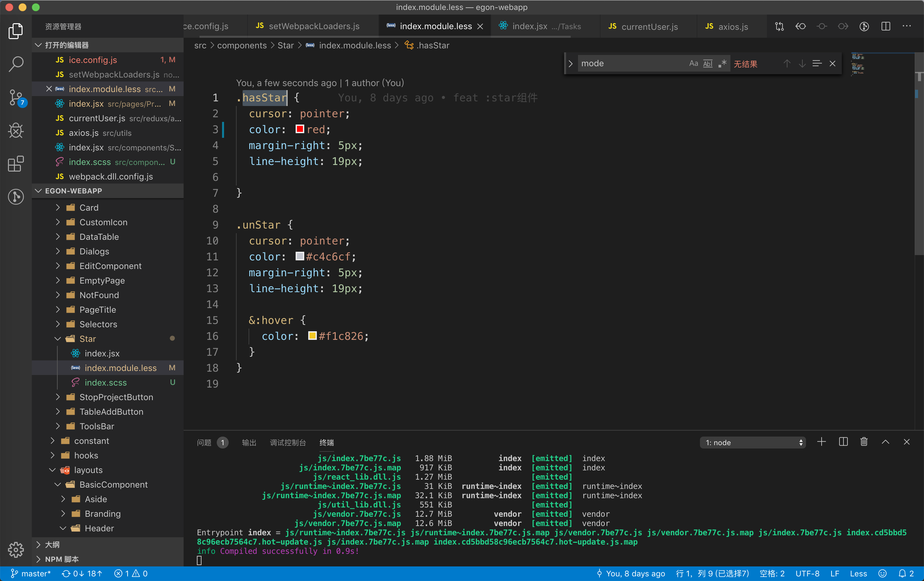Open the Problems panel tab

pos(212,442)
